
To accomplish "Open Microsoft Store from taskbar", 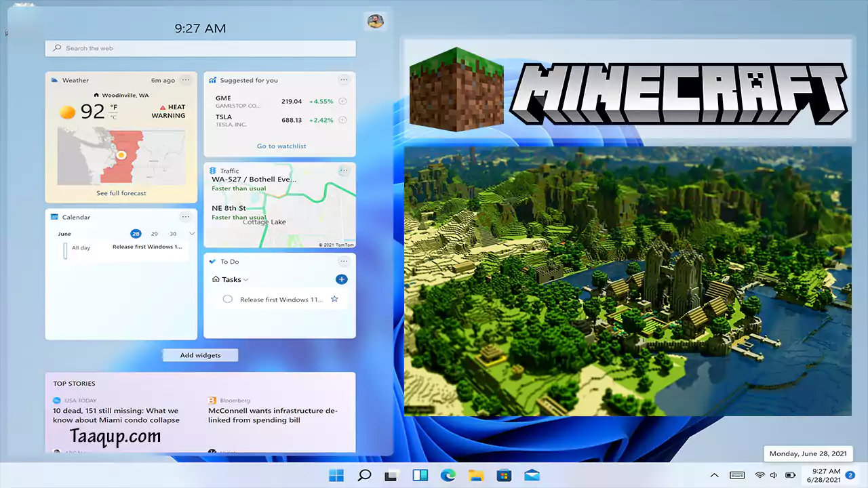I will click(504, 475).
